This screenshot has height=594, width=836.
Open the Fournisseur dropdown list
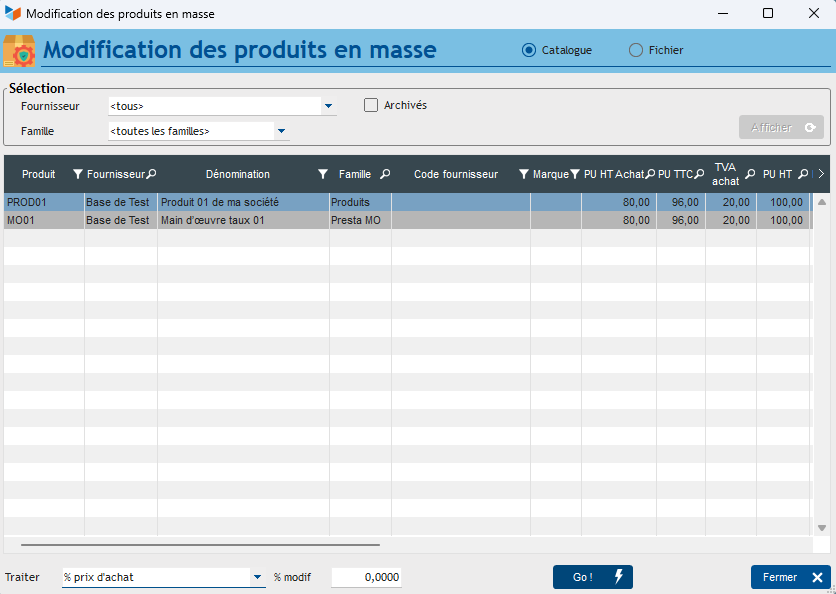point(328,105)
